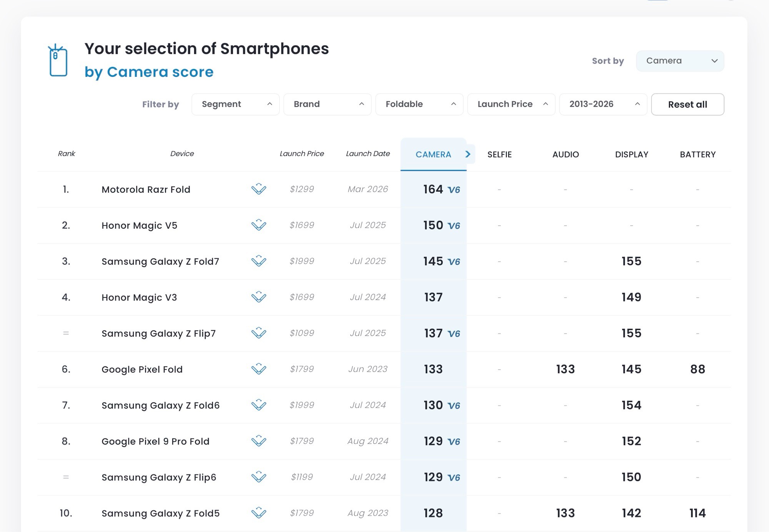Screen dimensions: 769x532
Task: Expand the Segment filter
Action: pos(235,104)
